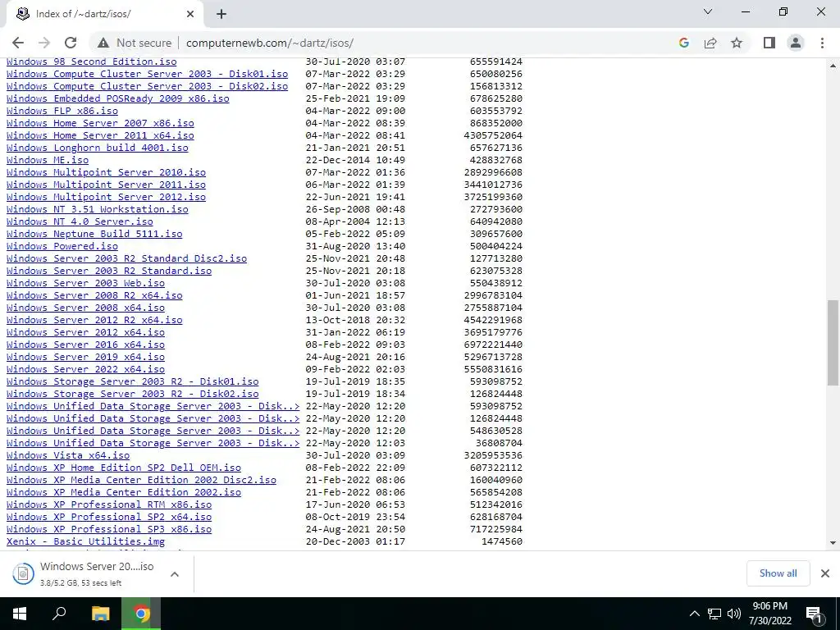This screenshot has width=840, height=630.
Task: Click the address bar URL
Action: tap(269, 43)
